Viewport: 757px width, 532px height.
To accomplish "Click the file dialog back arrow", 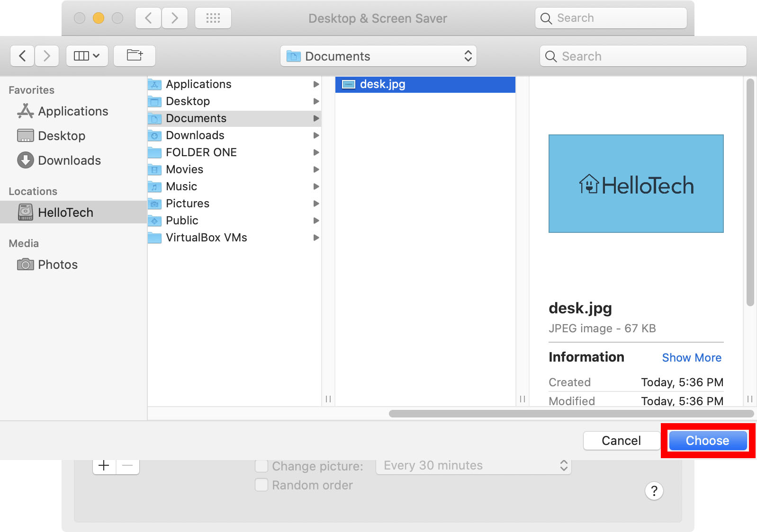I will point(22,56).
